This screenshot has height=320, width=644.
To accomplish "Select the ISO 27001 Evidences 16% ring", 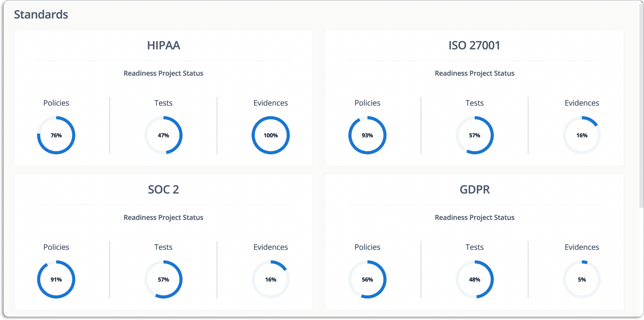I will (x=582, y=135).
